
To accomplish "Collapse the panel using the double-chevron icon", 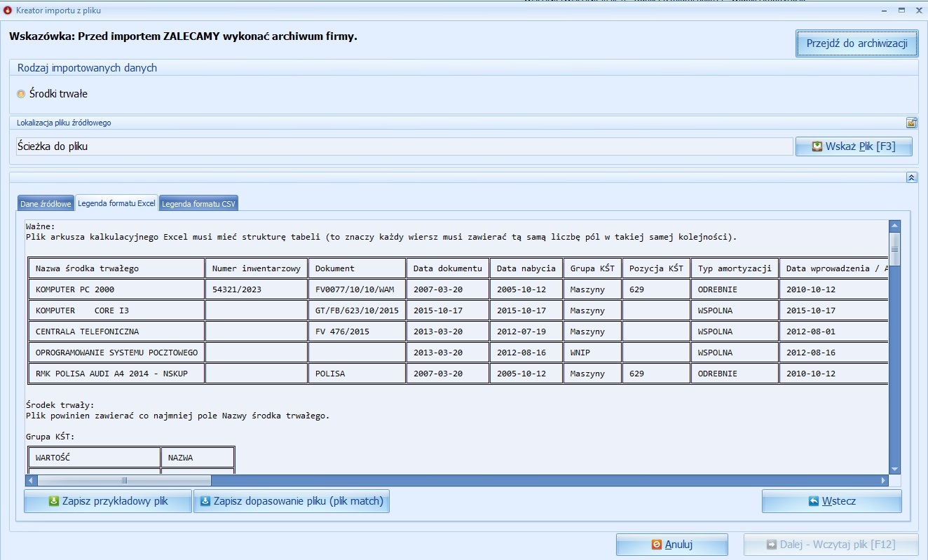I will (911, 177).
